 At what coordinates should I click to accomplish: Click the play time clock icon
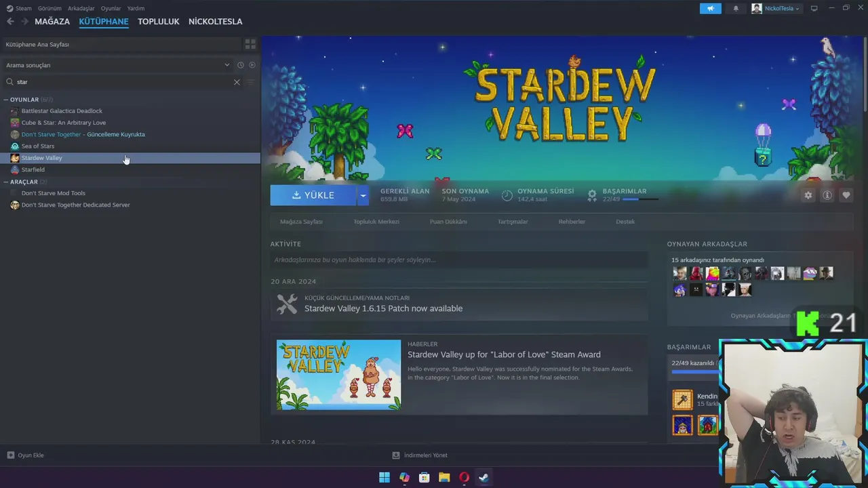coord(507,195)
